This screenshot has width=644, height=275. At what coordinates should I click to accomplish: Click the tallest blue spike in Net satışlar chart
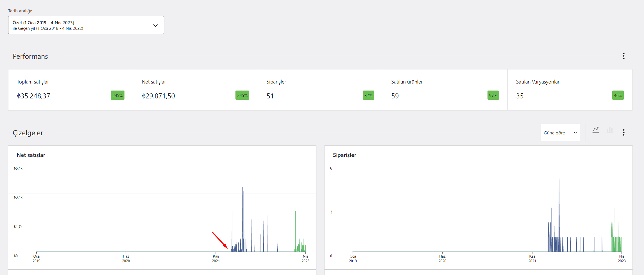(x=243, y=219)
